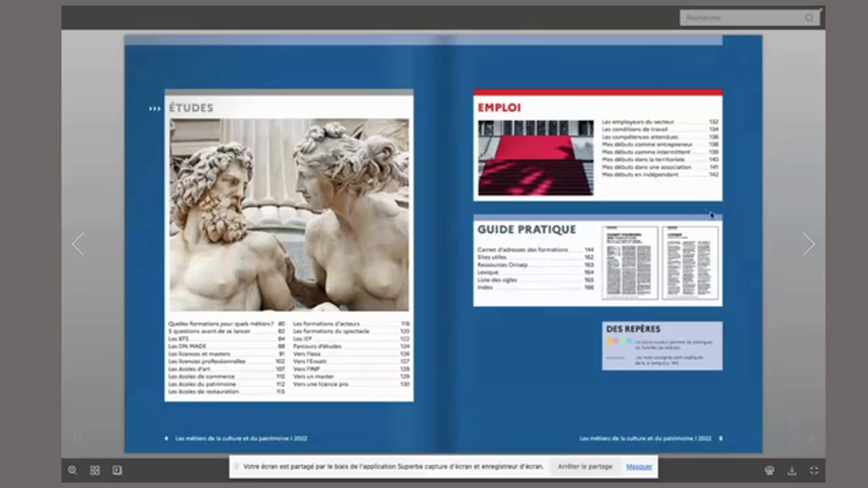Download the publication via download icon
This screenshot has height=488, width=868.
point(791,470)
